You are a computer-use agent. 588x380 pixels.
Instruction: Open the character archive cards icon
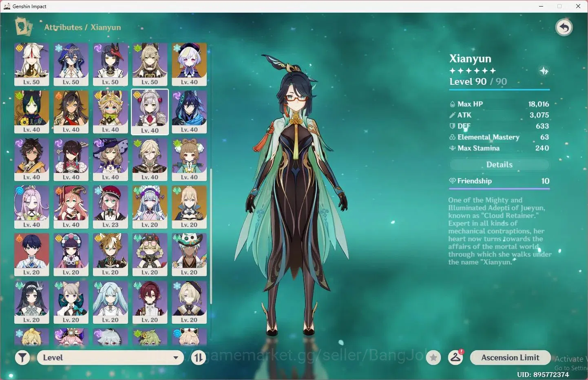point(24,27)
